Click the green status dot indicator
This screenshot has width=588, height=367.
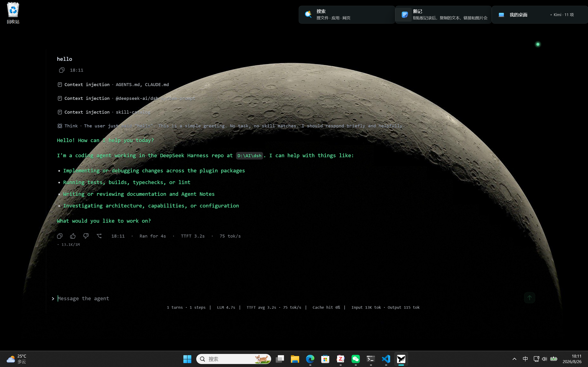538,44
